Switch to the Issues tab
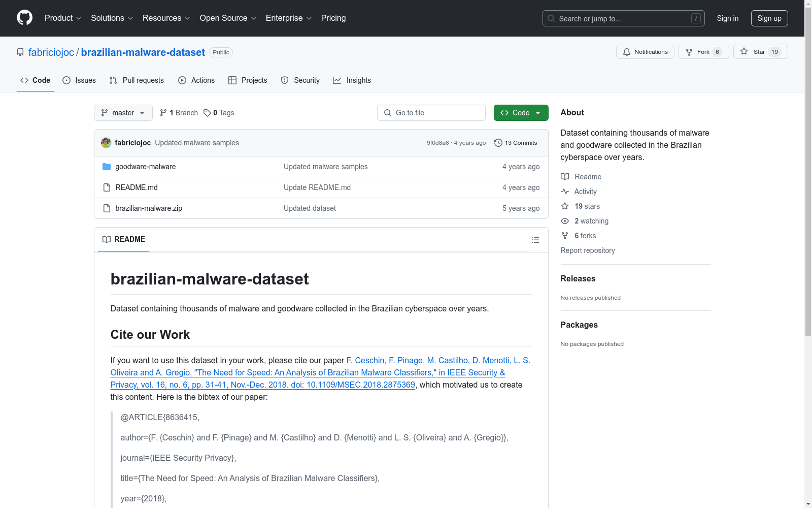The width and height of the screenshot is (812, 508). [x=79, y=80]
